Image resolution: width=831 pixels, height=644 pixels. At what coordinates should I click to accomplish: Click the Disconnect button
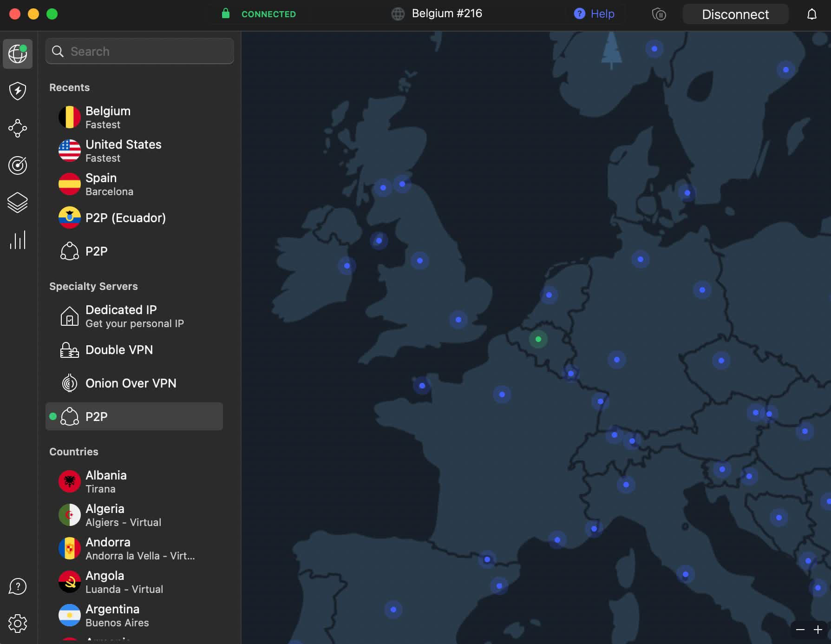[x=735, y=14]
